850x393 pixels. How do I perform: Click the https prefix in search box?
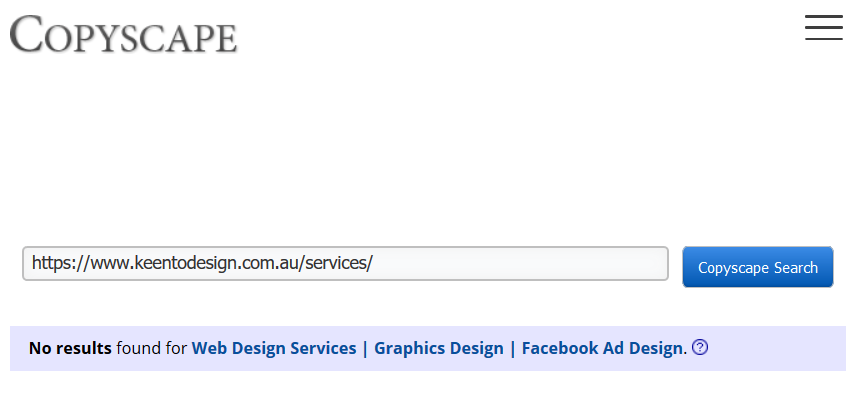pyautogui.click(x=53, y=263)
